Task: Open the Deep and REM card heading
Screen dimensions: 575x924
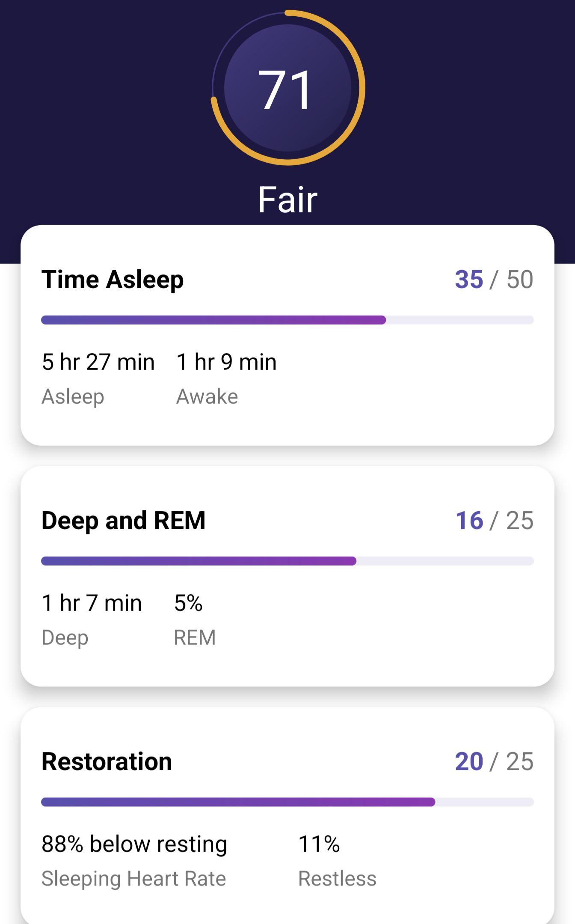Action: 123,521
